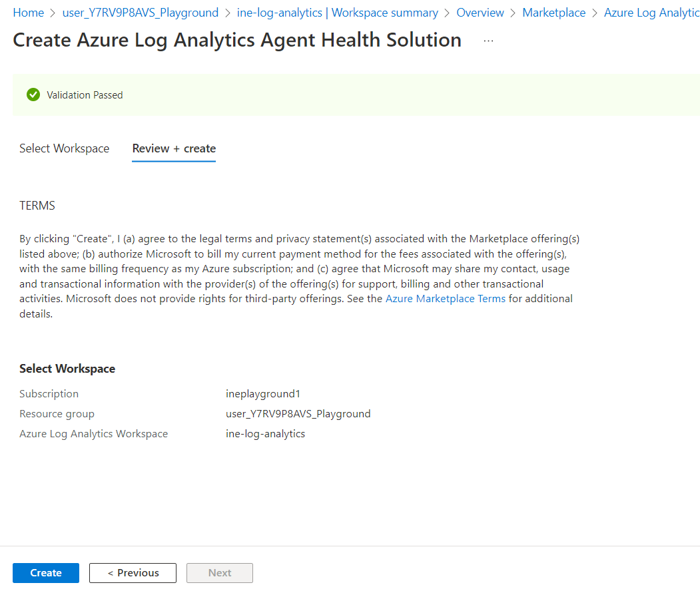Go to Home in the breadcrumb
The image size is (700, 593).
pyautogui.click(x=28, y=13)
